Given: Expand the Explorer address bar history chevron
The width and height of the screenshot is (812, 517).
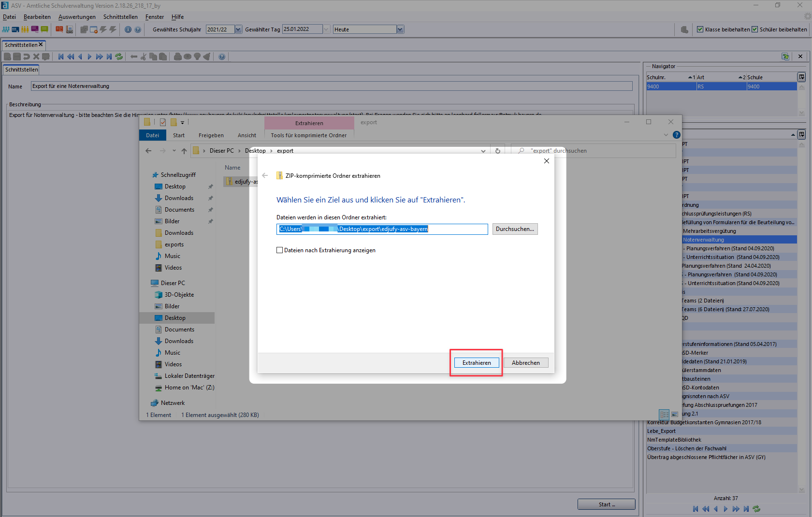Looking at the screenshot, I should 483,151.
